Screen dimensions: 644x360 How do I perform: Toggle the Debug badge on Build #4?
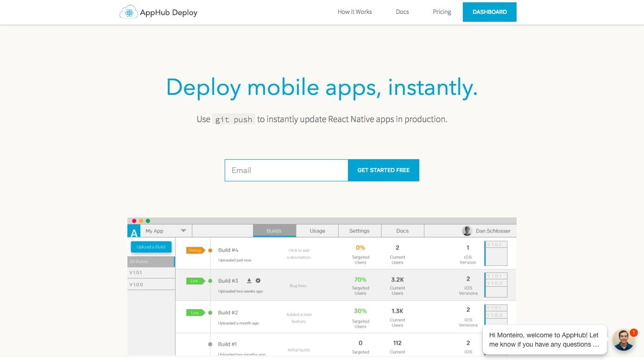pyautogui.click(x=195, y=250)
